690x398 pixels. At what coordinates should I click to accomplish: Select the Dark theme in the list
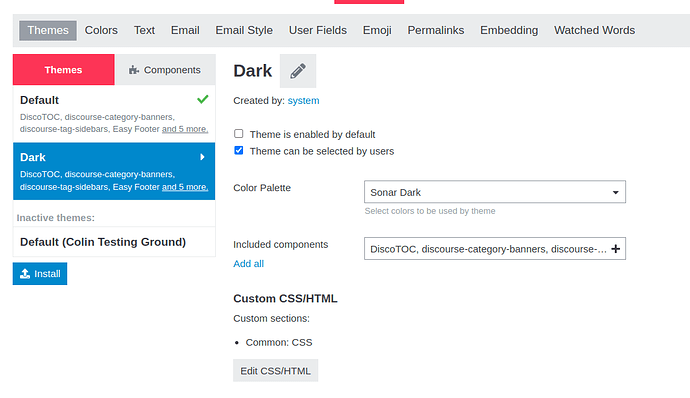click(114, 171)
